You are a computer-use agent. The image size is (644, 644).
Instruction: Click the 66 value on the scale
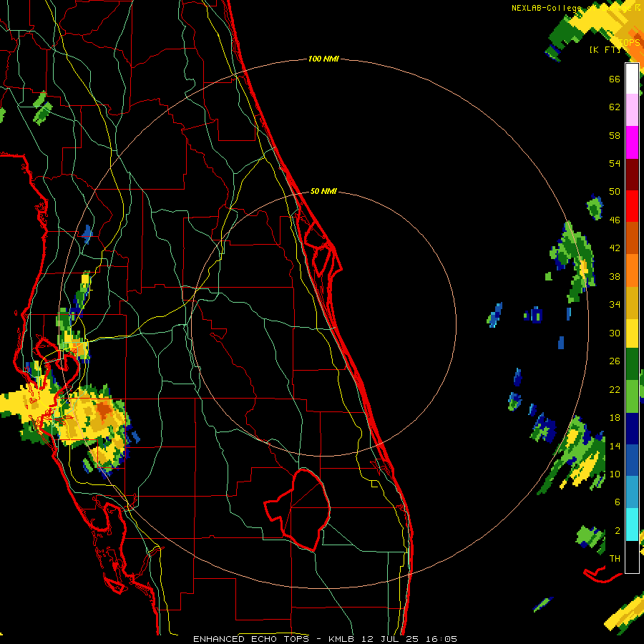click(x=615, y=79)
